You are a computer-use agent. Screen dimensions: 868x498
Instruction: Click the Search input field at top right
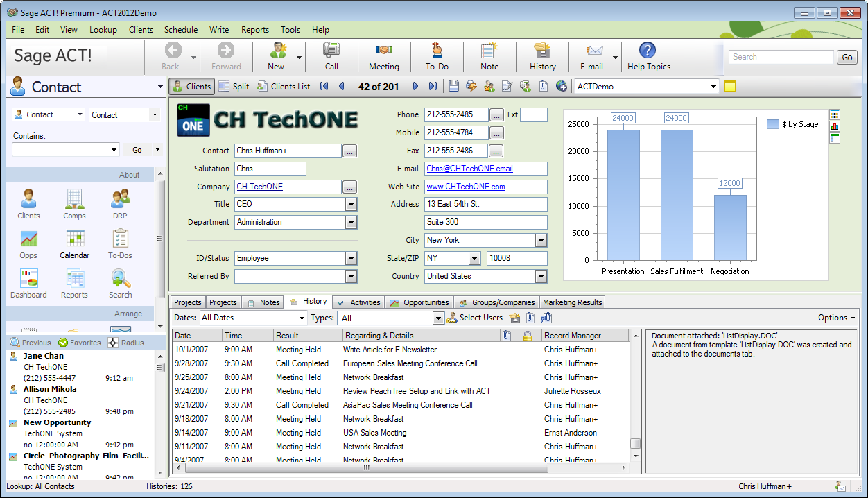[x=781, y=58]
